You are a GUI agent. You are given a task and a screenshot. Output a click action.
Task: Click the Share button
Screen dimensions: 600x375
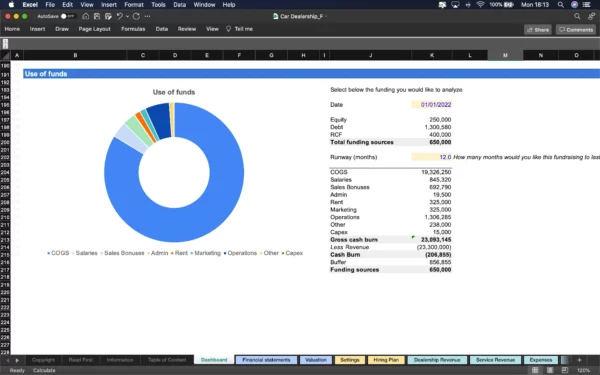point(538,29)
